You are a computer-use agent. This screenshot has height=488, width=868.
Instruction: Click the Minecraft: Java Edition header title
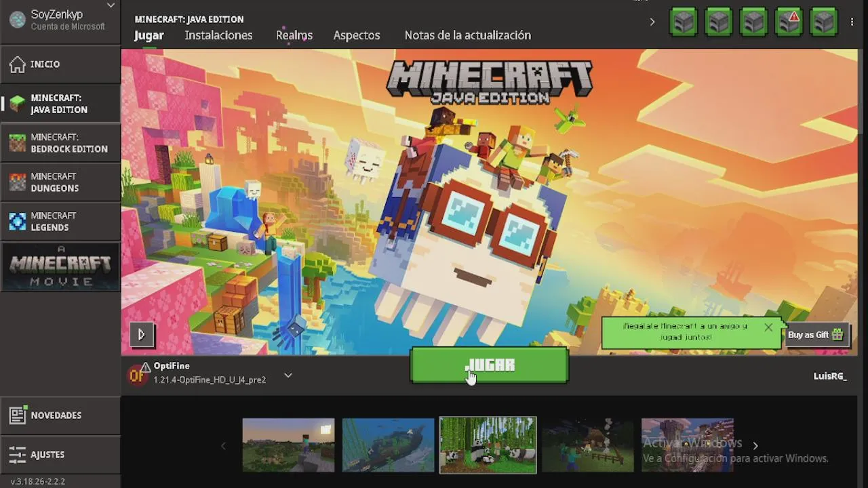click(x=189, y=19)
